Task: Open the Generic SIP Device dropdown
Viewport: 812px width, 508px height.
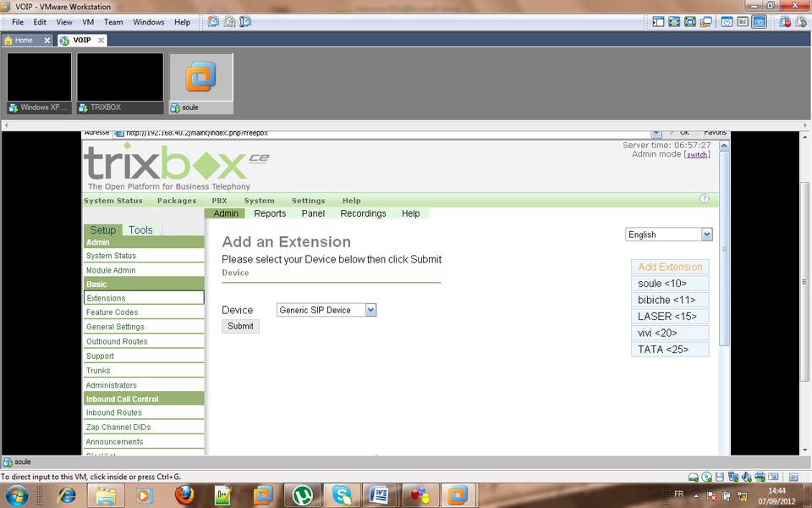Action: [326, 310]
